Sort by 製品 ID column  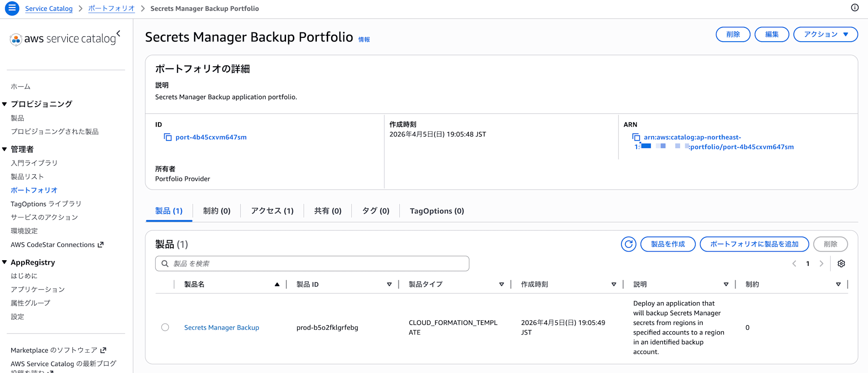coord(389,285)
